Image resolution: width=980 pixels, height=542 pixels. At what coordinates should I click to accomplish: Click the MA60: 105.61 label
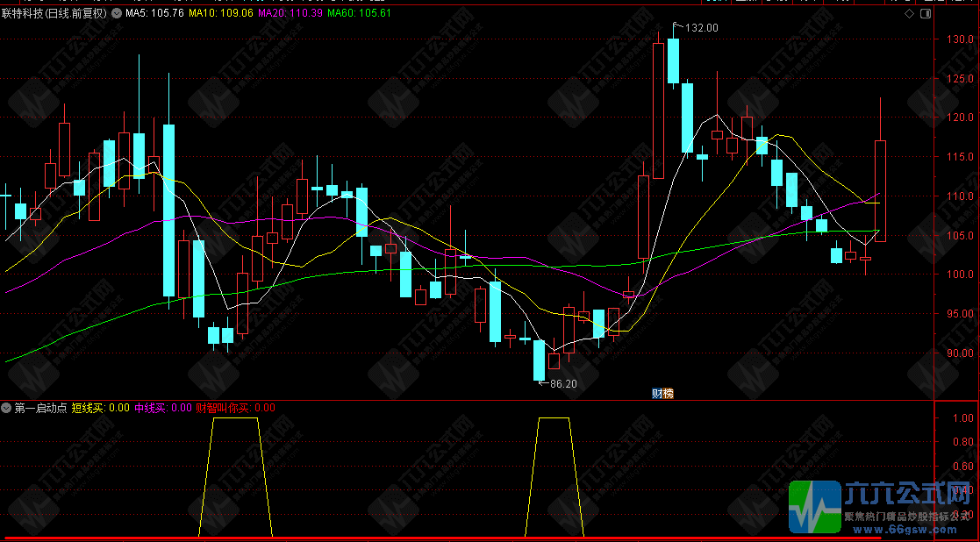pos(360,12)
